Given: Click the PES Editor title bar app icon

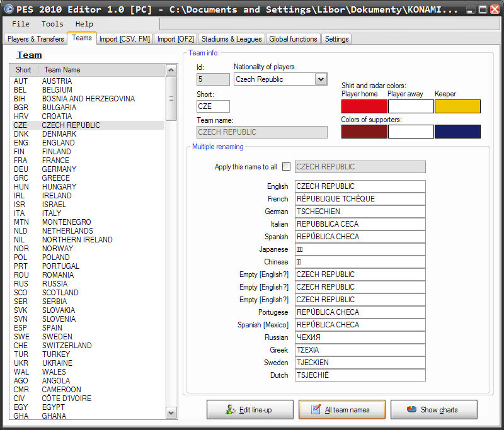Looking at the screenshot, I should pyautogui.click(x=9, y=9).
